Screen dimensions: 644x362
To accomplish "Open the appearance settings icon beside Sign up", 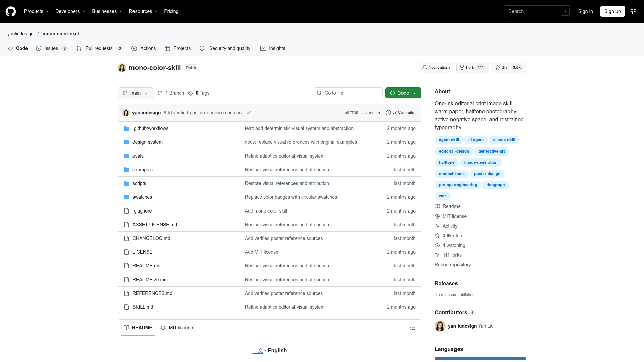I will (x=633, y=11).
